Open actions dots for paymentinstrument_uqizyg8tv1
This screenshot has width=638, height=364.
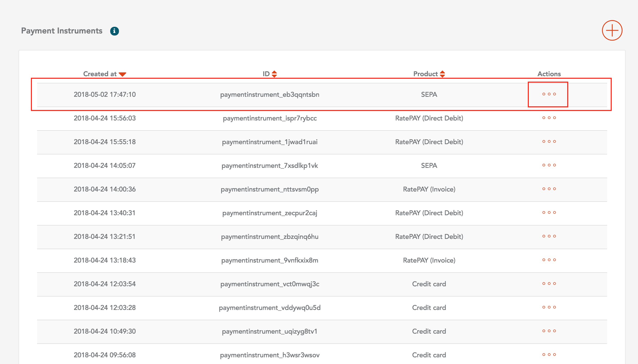pyautogui.click(x=549, y=331)
